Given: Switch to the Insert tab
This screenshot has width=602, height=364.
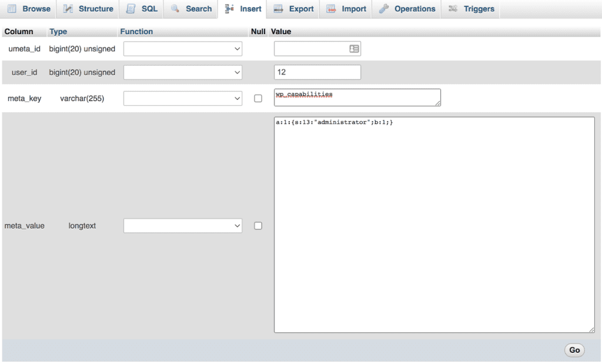Looking at the screenshot, I should point(244,9).
